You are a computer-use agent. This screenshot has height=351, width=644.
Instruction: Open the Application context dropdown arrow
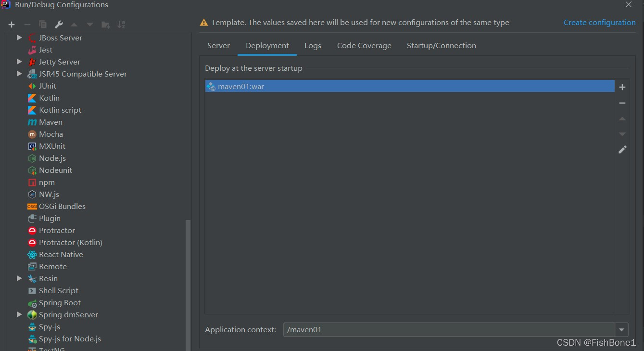click(621, 330)
